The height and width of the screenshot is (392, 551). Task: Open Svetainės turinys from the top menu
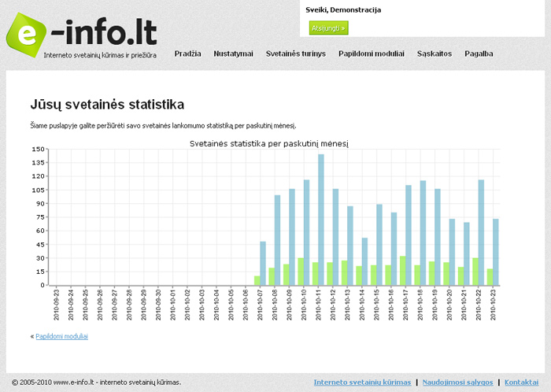(x=295, y=54)
